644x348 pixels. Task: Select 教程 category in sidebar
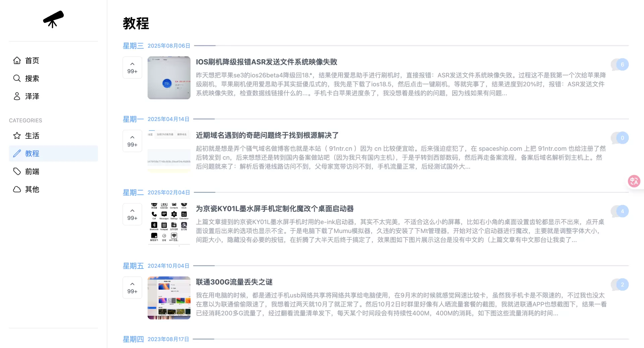[x=53, y=154]
